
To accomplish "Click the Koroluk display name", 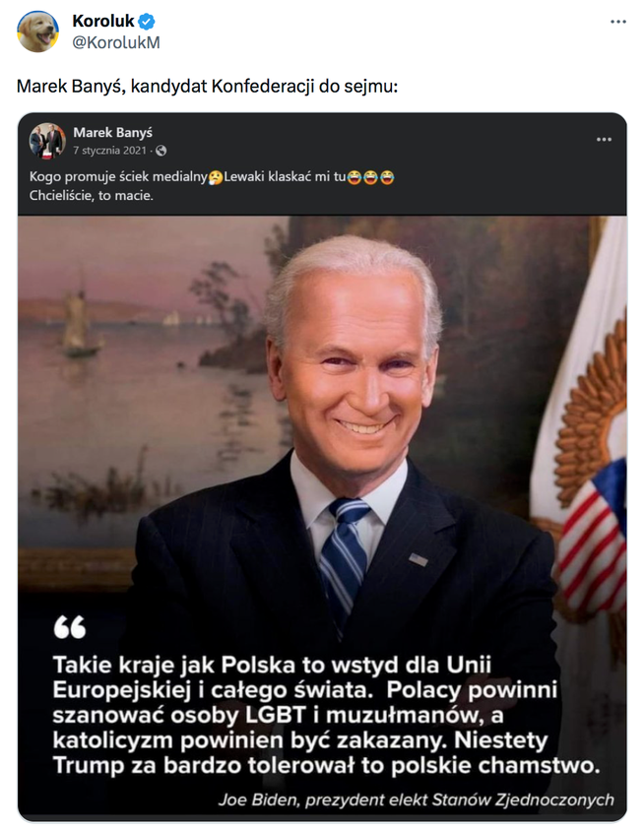I will point(103,22).
